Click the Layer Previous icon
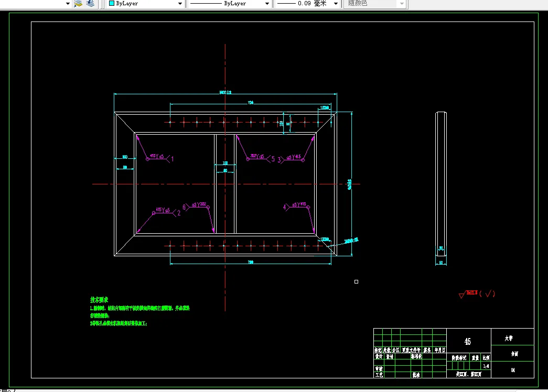The image size is (548, 392). tap(90, 4)
